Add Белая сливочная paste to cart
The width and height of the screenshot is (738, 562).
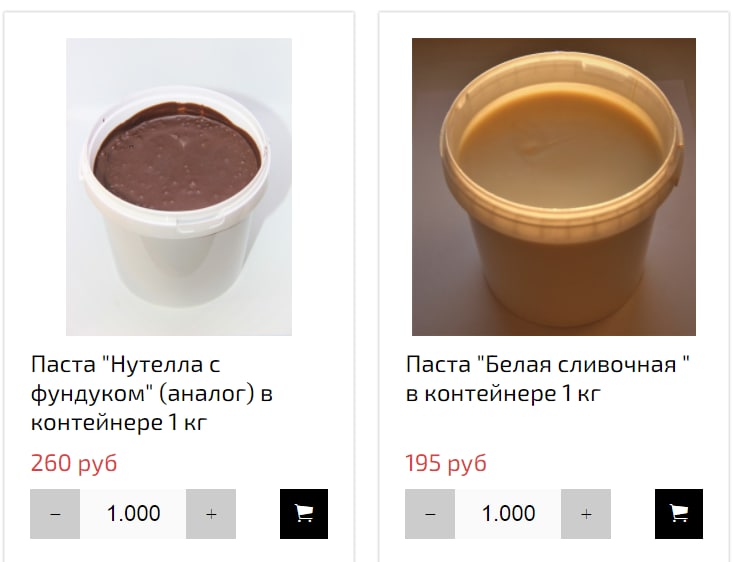click(x=679, y=514)
